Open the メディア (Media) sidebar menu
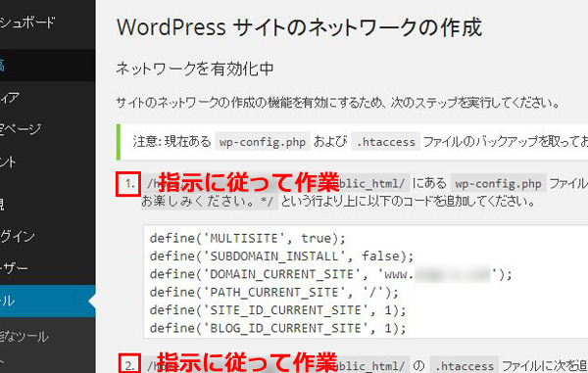Image resolution: width=588 pixels, height=373 pixels. point(48,98)
